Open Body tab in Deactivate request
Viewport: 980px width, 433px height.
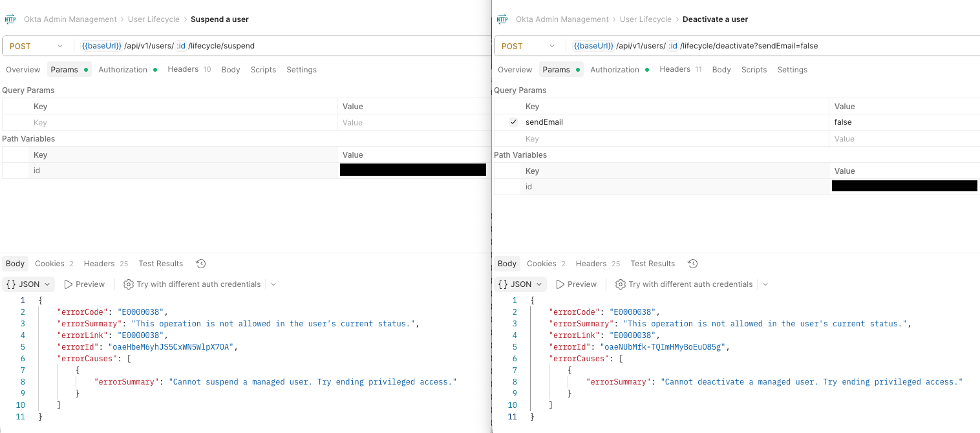[x=721, y=70]
